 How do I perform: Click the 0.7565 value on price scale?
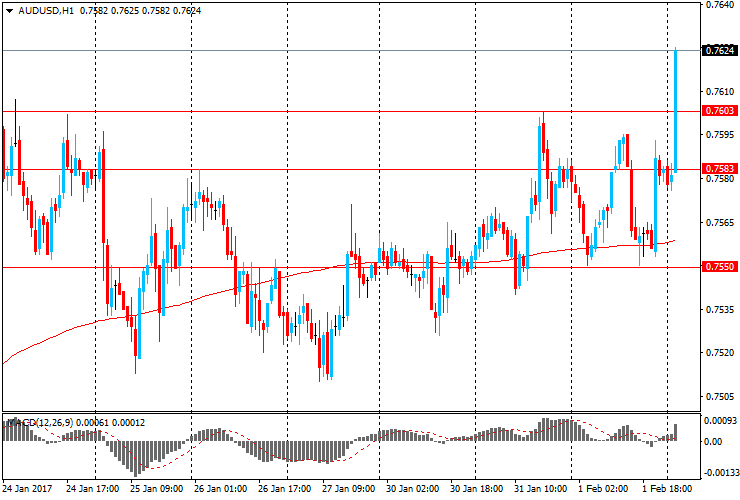pos(720,223)
